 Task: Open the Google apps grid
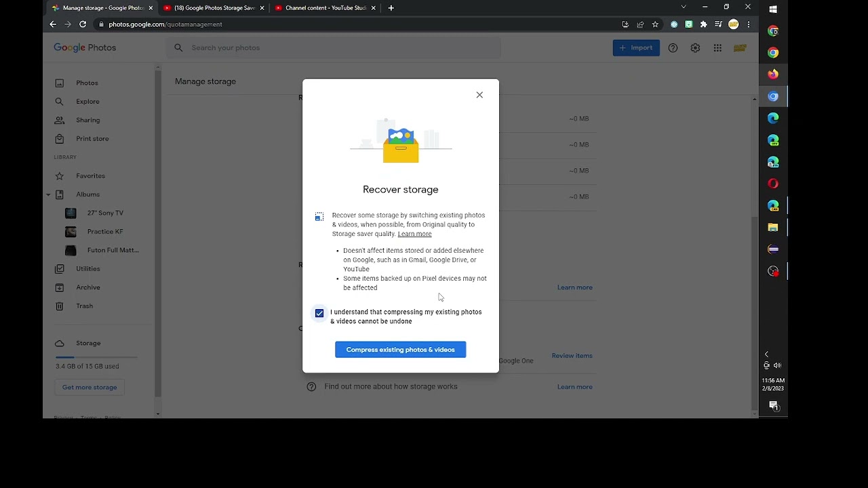717,48
